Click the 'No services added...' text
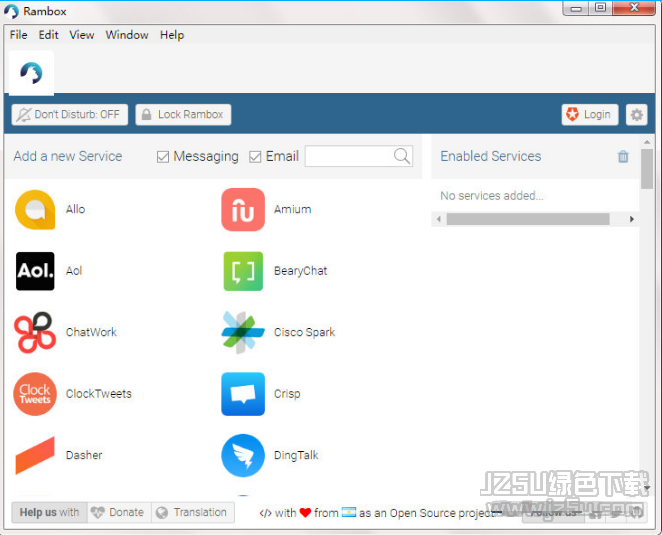Viewport: 662px width, 535px height. click(x=492, y=196)
